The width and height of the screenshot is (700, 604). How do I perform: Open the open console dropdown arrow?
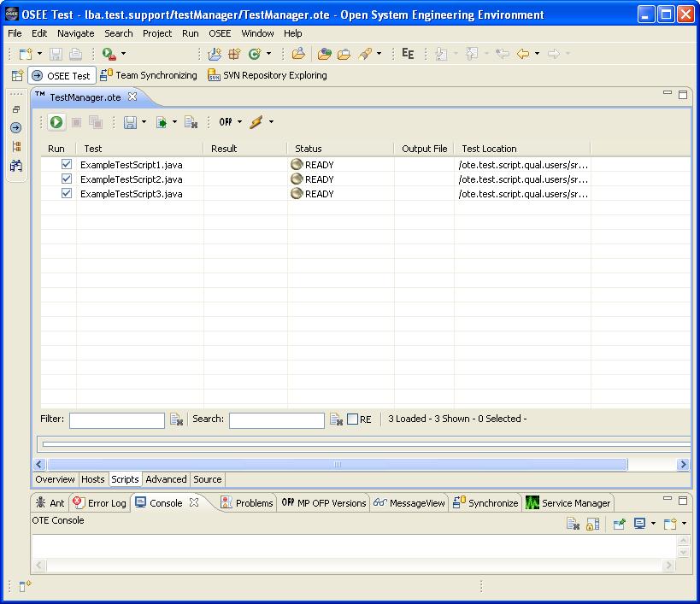(684, 524)
